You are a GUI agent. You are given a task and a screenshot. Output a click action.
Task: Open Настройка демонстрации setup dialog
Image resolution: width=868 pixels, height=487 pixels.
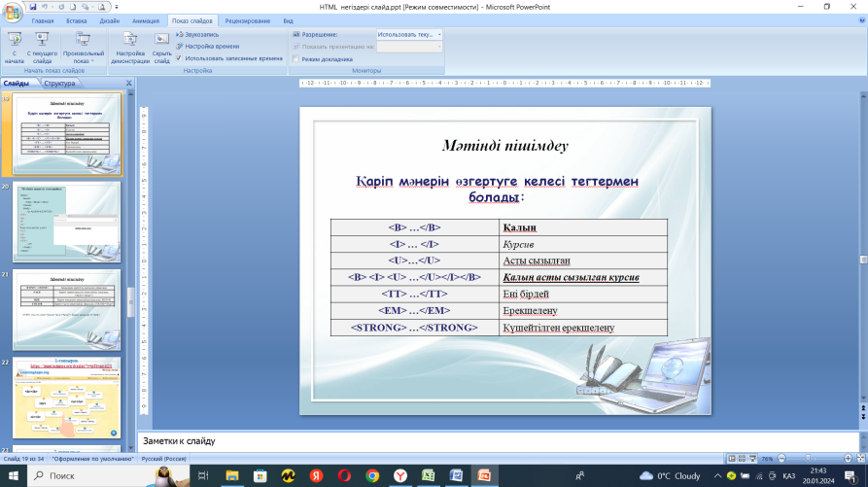point(130,48)
